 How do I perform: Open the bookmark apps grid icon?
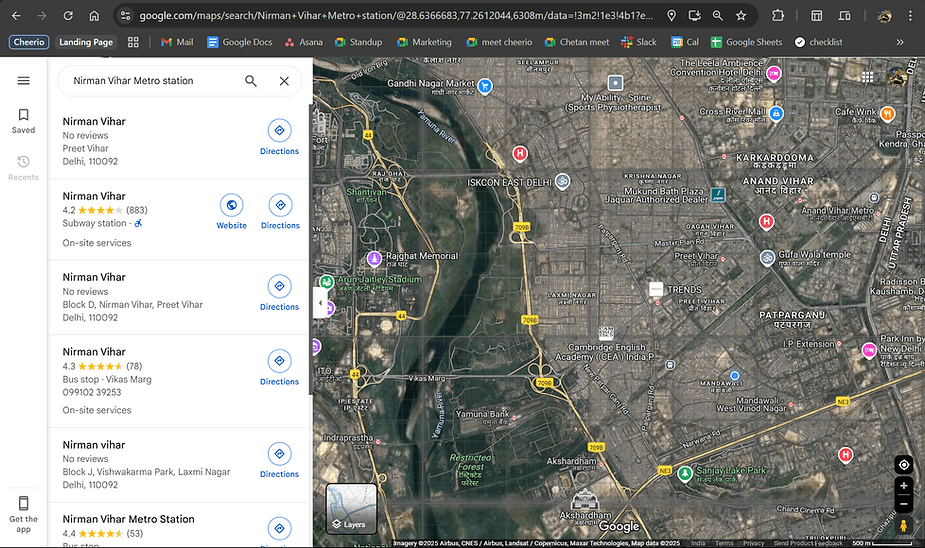coord(133,42)
